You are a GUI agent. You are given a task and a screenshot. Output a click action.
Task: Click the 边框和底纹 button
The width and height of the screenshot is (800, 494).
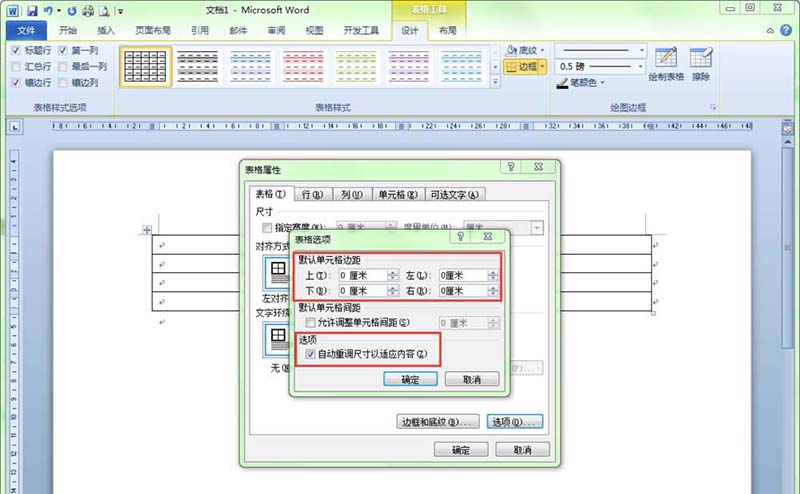pos(438,422)
